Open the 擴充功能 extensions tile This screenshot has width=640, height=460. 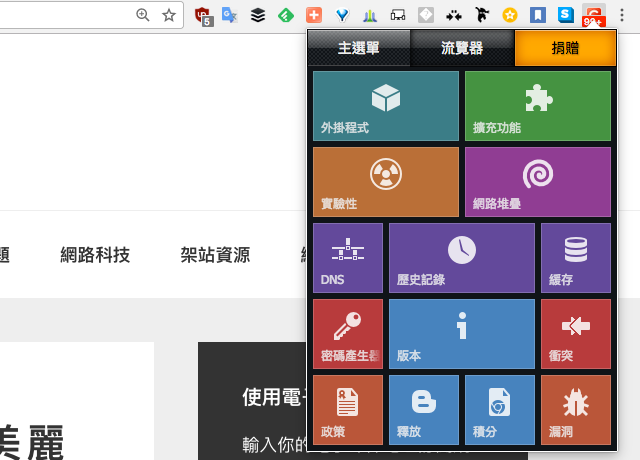pyautogui.click(x=537, y=106)
